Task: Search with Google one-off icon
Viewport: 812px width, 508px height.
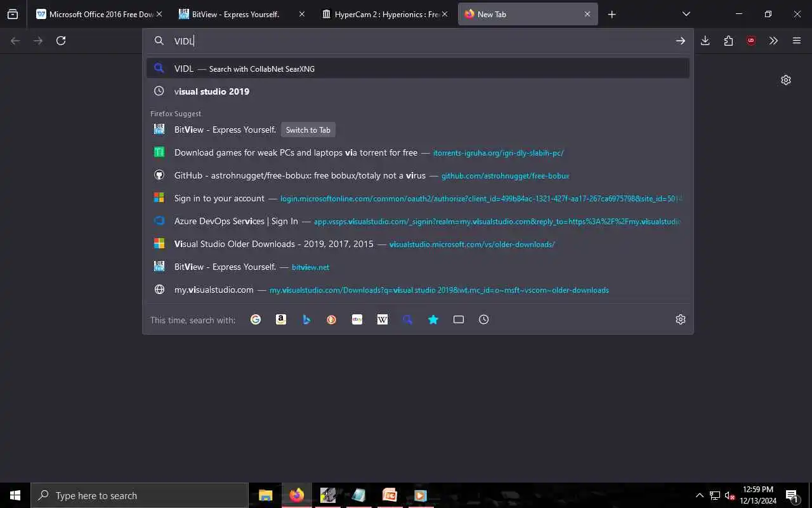Action: coord(256,319)
